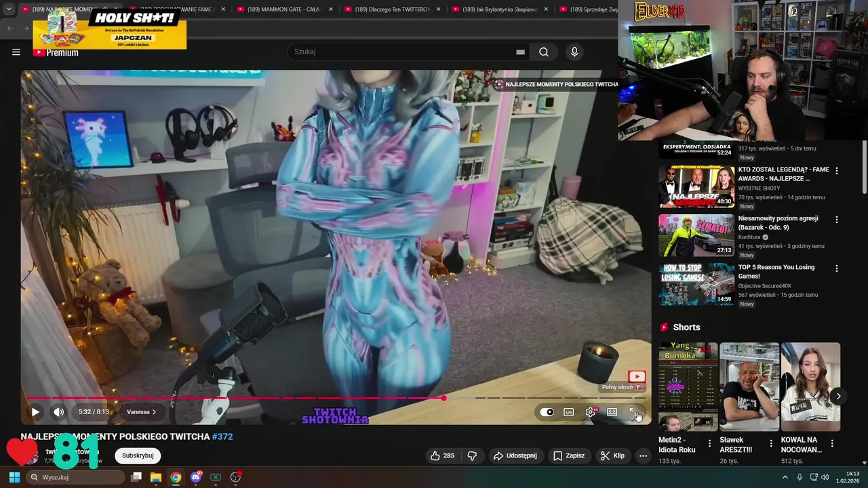This screenshot has height=488, width=868.
Task: Open options for Sławek ARESZT short
Action: coord(771,443)
